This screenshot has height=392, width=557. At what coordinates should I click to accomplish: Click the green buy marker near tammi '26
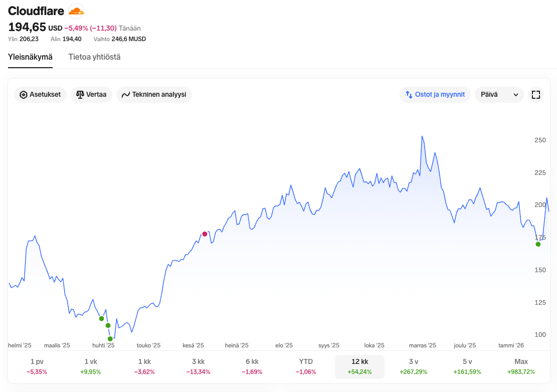click(538, 244)
